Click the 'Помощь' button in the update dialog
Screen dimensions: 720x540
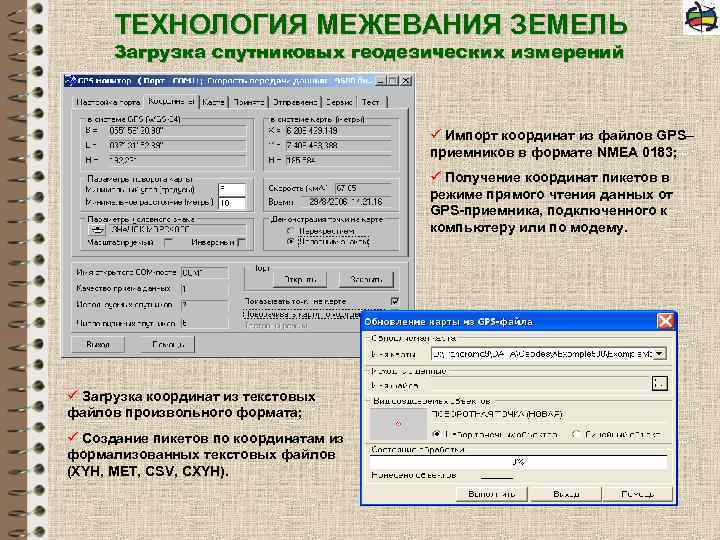point(637,494)
